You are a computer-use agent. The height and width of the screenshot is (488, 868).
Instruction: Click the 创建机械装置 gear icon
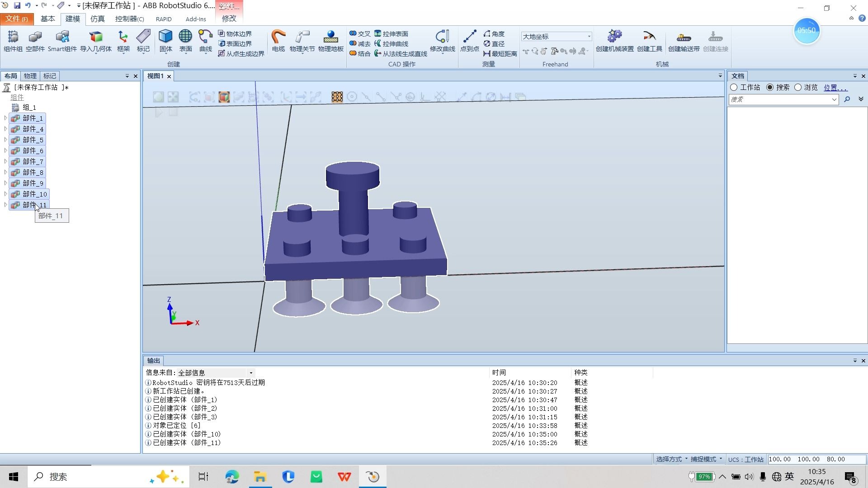click(614, 36)
